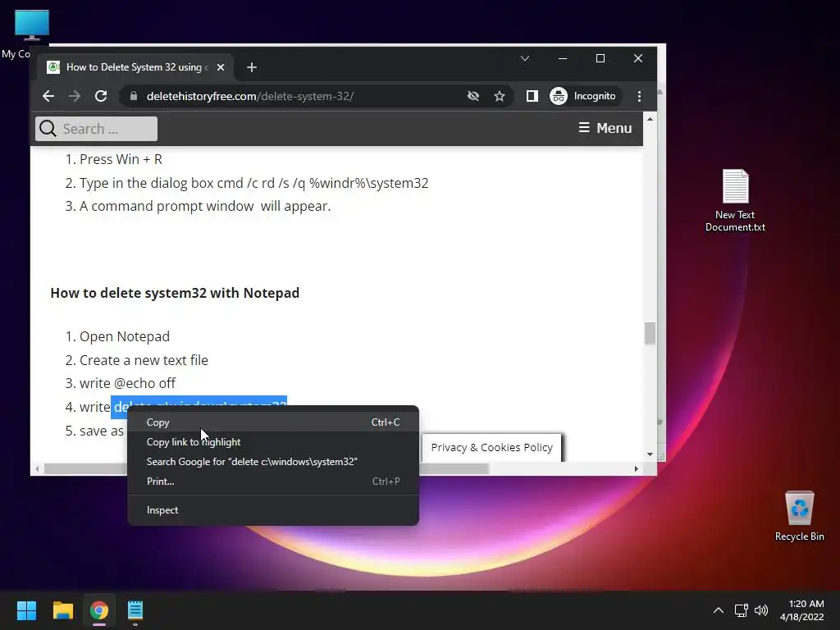Click the 'Type in the dialog box cmd' line
Screen dimensions: 840x630
click(x=254, y=183)
